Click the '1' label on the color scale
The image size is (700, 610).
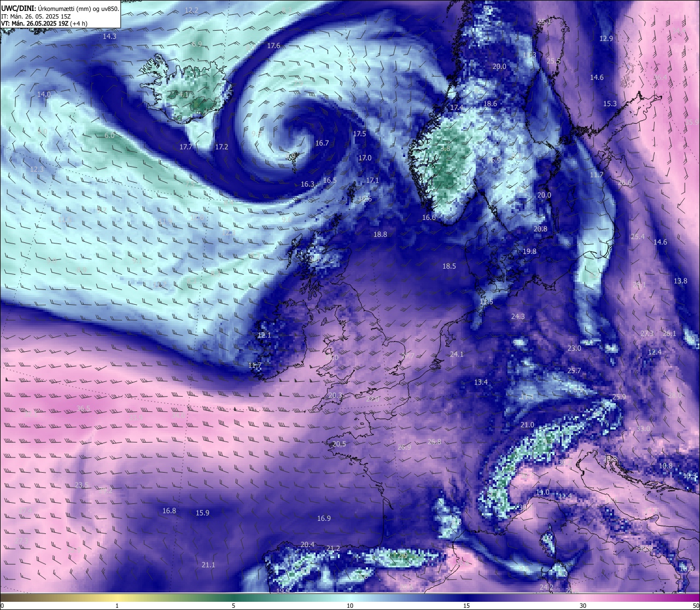[x=117, y=606]
